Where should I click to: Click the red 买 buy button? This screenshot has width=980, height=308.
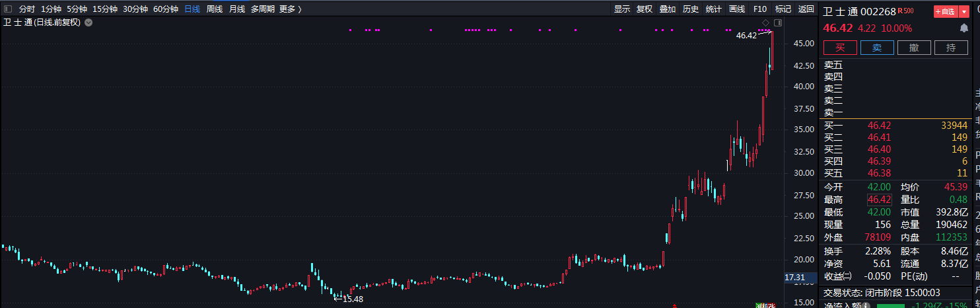tap(840, 48)
